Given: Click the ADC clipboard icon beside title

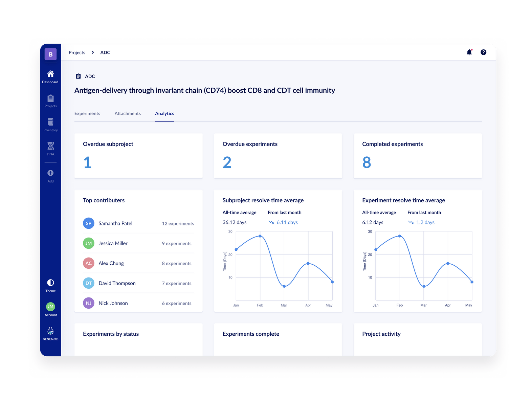Looking at the screenshot, I should click(78, 76).
